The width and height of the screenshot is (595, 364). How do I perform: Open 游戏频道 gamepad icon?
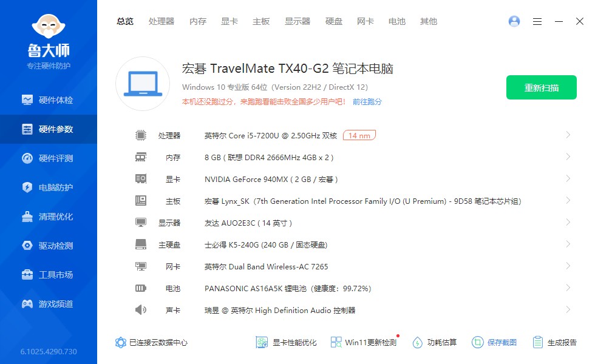tap(27, 304)
